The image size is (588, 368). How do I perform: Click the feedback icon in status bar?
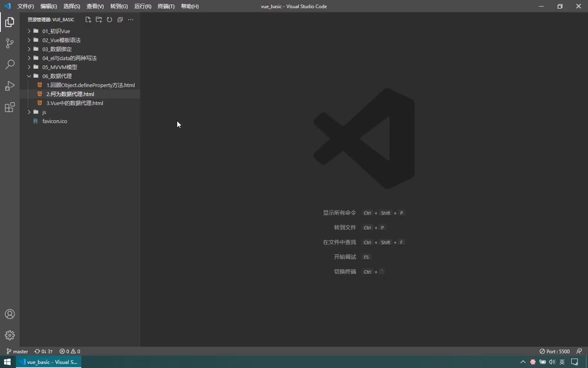tap(579, 351)
